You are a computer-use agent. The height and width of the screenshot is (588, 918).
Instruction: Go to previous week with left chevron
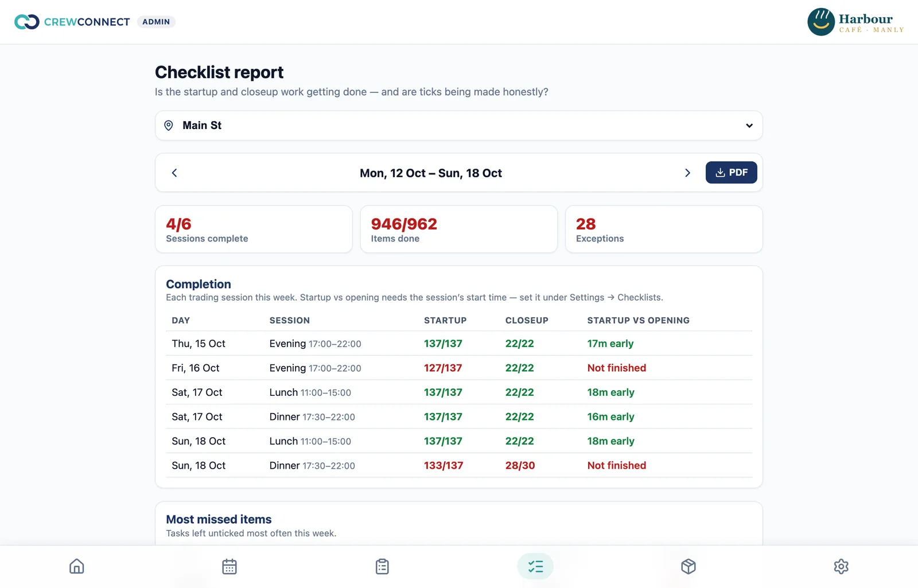174,173
